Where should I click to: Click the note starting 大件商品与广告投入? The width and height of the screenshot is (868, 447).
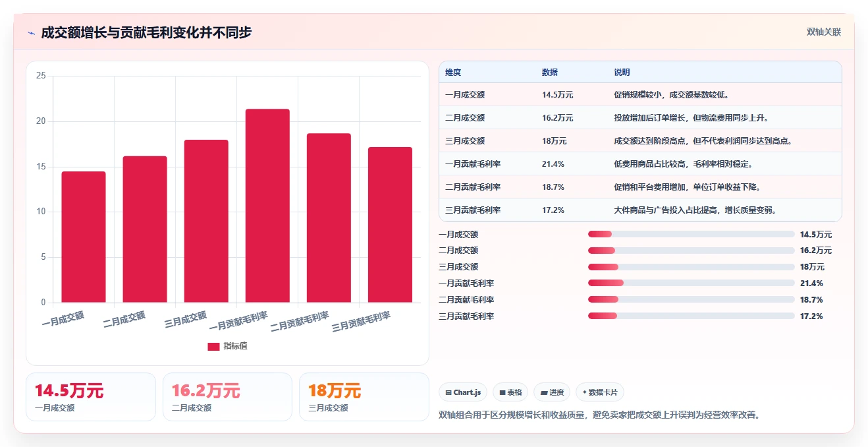coord(695,210)
